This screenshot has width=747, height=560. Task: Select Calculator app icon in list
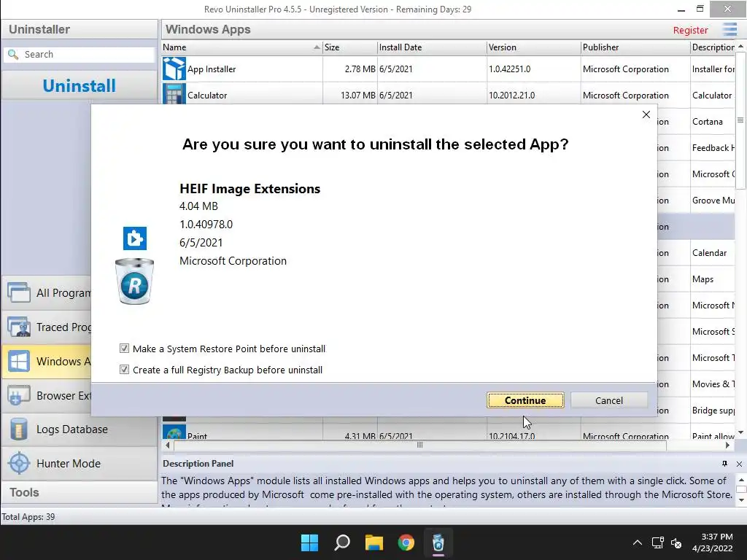point(174,94)
